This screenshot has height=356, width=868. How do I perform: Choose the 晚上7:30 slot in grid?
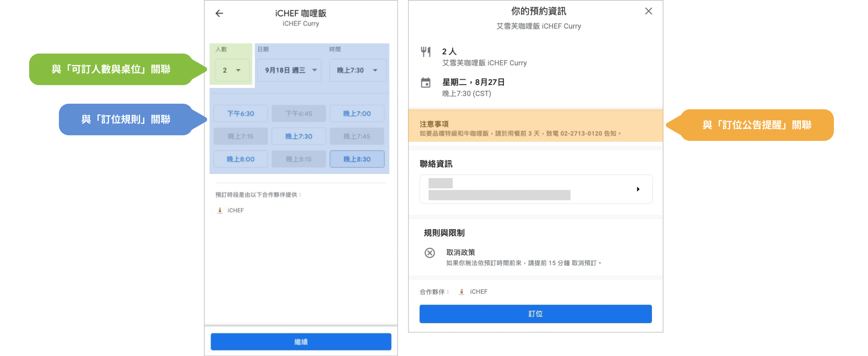pyautogui.click(x=299, y=136)
